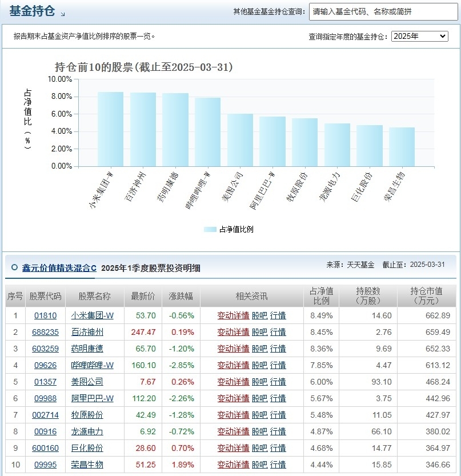The height and width of the screenshot is (476, 461).
Task: Open 行情 for 巨化股份
Action: (278, 449)
